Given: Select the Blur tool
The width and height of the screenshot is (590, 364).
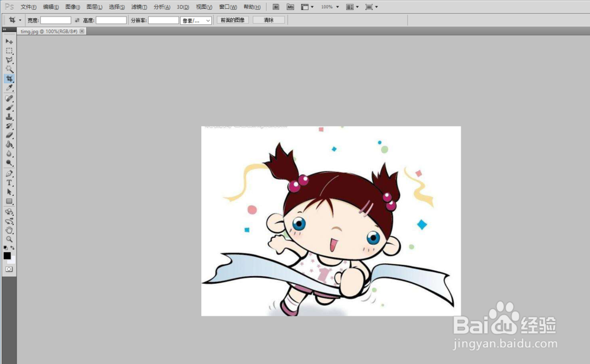Looking at the screenshot, I should 9,153.
